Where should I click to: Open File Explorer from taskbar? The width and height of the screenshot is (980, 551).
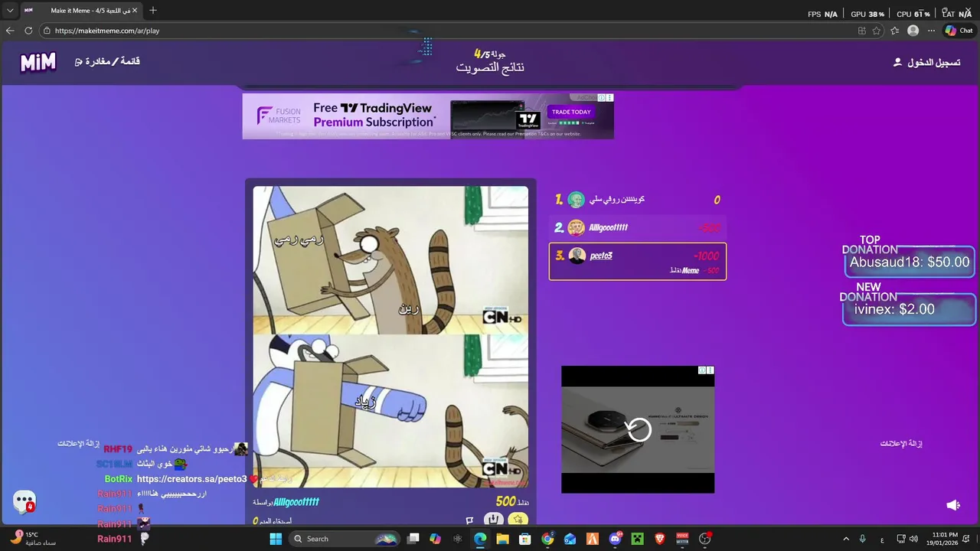[x=502, y=539]
